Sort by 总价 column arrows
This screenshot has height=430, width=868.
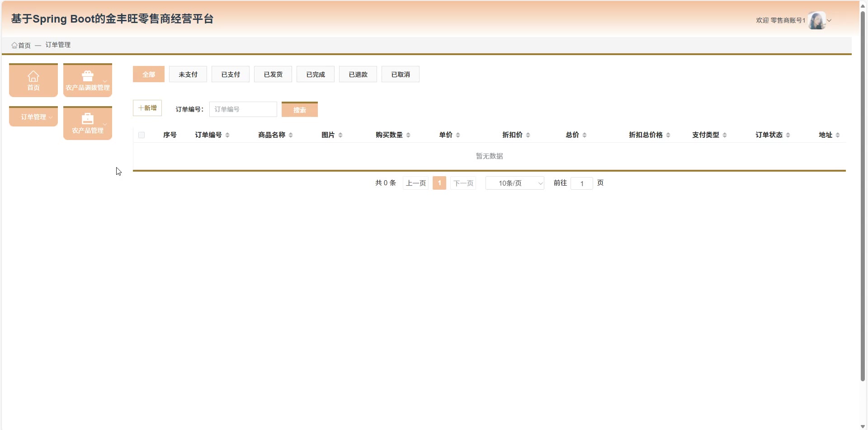point(585,135)
